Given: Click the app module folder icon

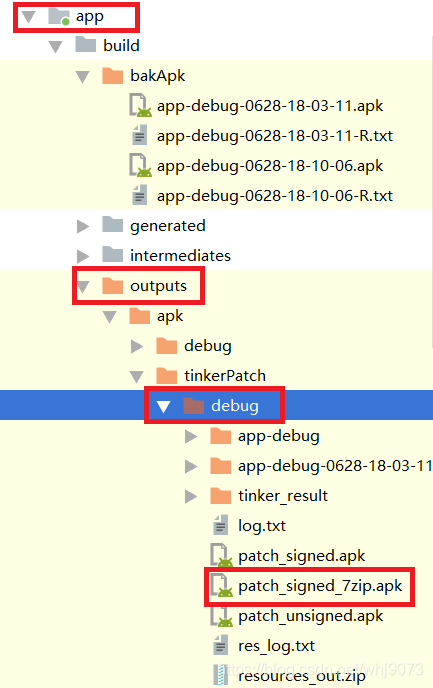Looking at the screenshot, I should point(59,16).
